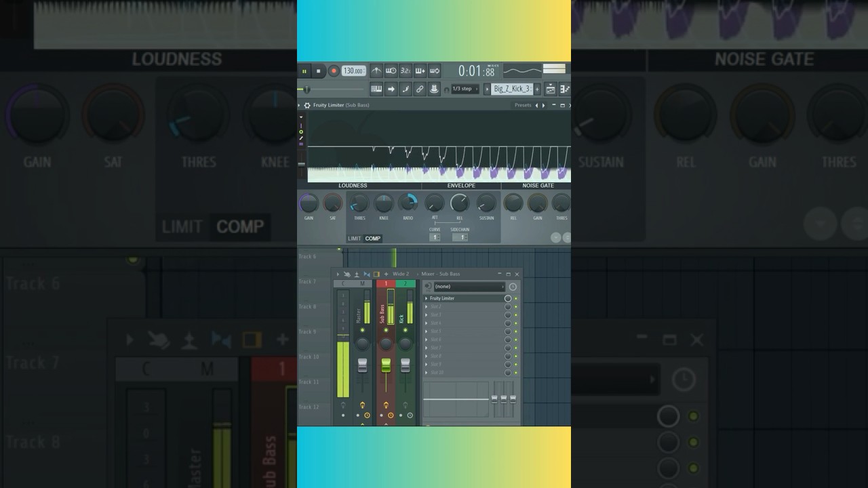Toggle Slot 3 enable LED

point(515,315)
